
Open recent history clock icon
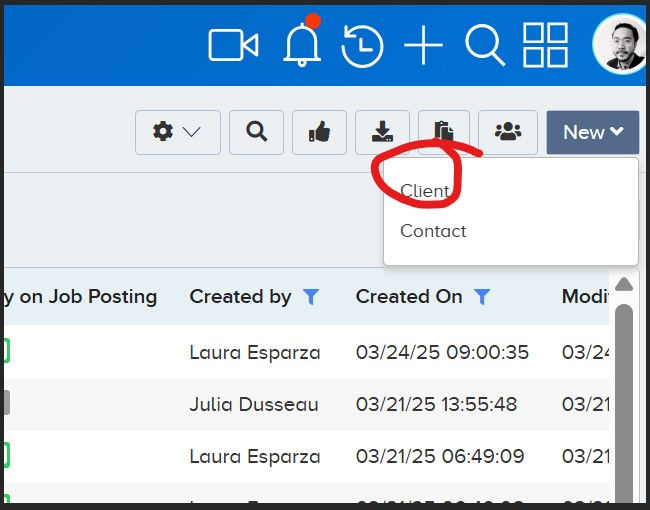coord(362,46)
